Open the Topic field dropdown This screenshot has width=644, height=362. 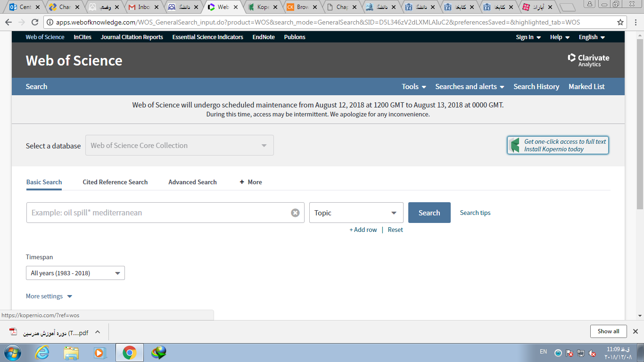(356, 213)
